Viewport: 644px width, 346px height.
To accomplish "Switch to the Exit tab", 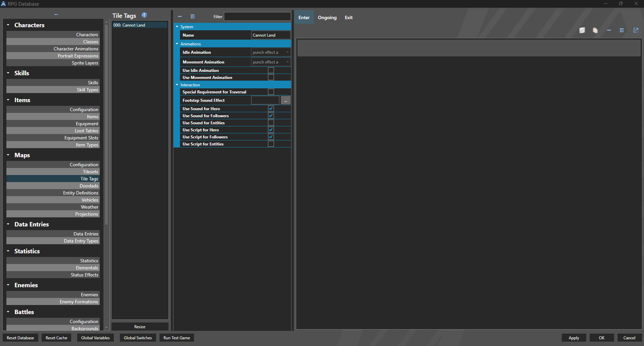I will pyautogui.click(x=349, y=17).
